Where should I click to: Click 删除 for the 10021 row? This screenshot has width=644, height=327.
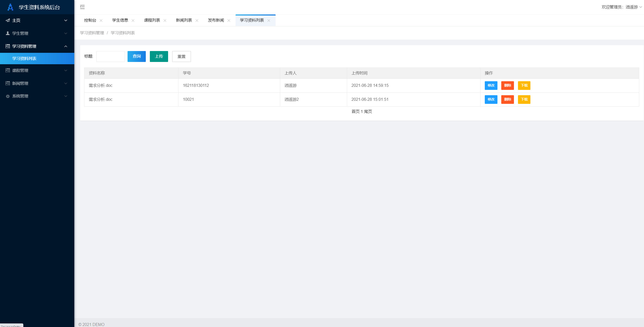508,100
